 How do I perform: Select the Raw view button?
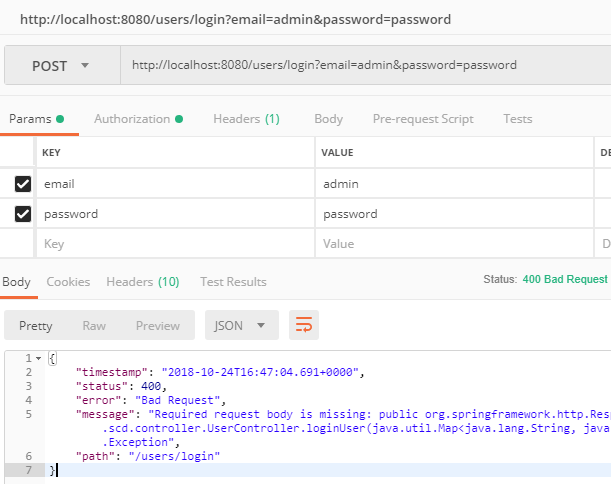[94, 325]
